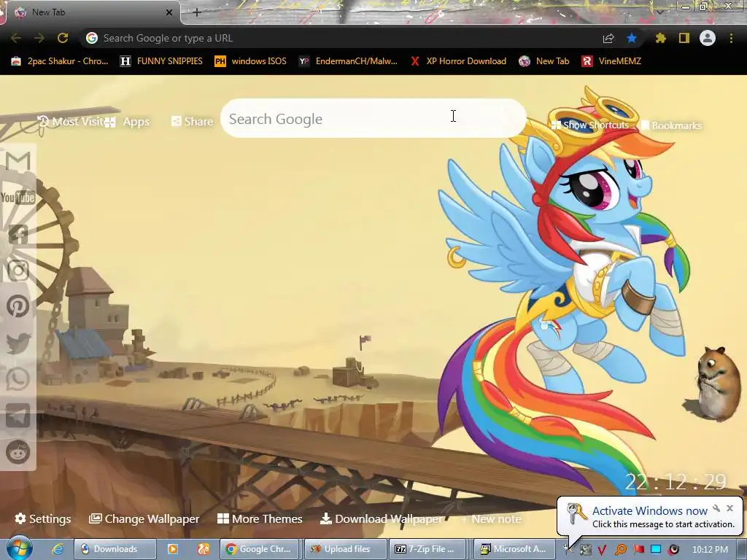Click Change Wallpaper

pos(144,519)
